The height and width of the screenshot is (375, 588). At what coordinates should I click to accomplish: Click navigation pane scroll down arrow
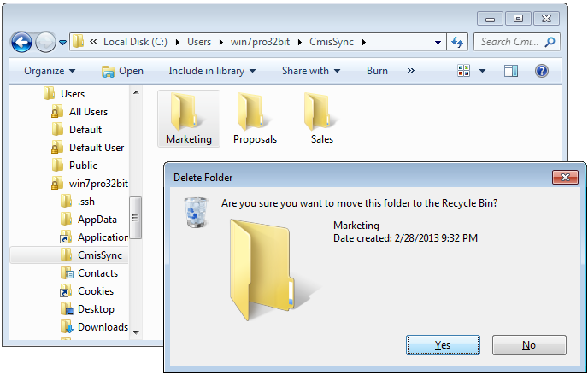[x=136, y=333]
